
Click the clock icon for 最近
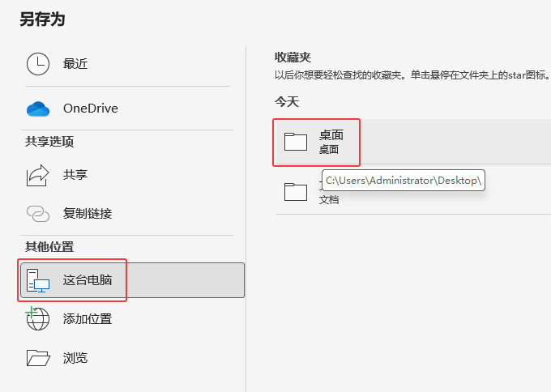point(38,65)
